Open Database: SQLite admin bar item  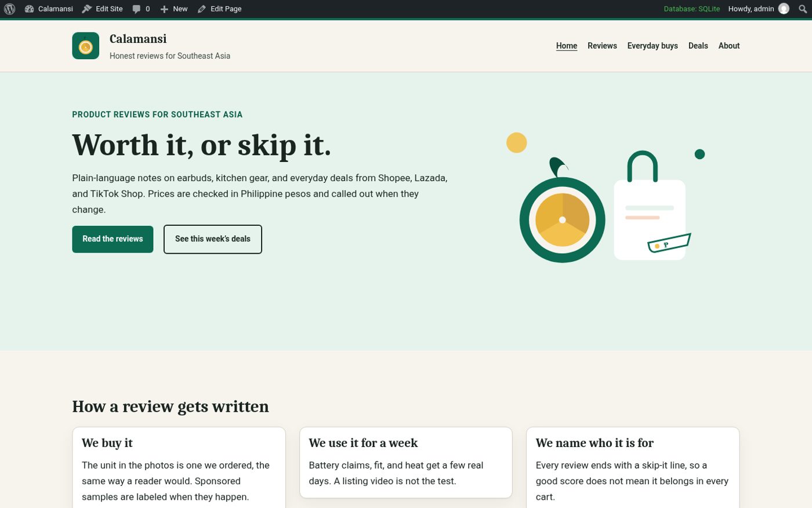pyautogui.click(x=692, y=9)
